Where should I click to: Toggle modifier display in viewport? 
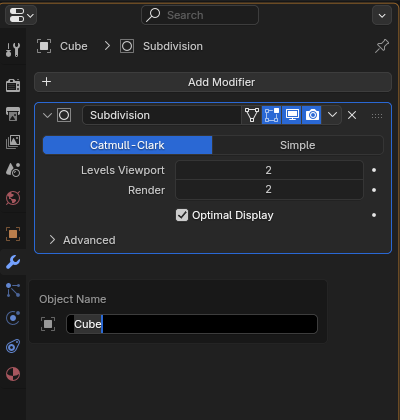[x=292, y=115]
